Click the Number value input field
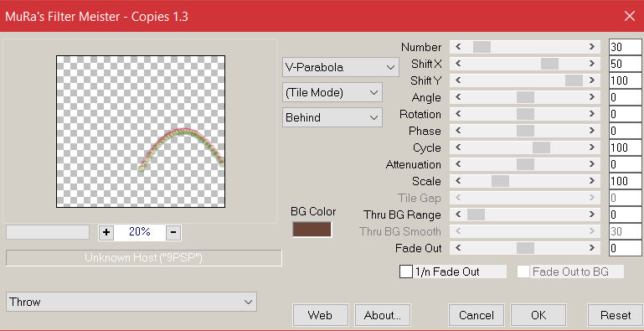644x331 pixels. [x=625, y=47]
